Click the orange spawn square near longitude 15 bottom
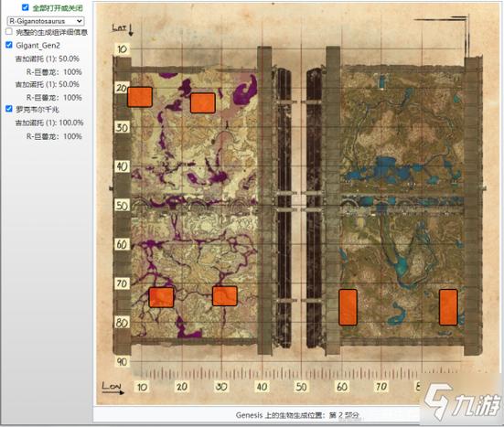 [x=161, y=297]
